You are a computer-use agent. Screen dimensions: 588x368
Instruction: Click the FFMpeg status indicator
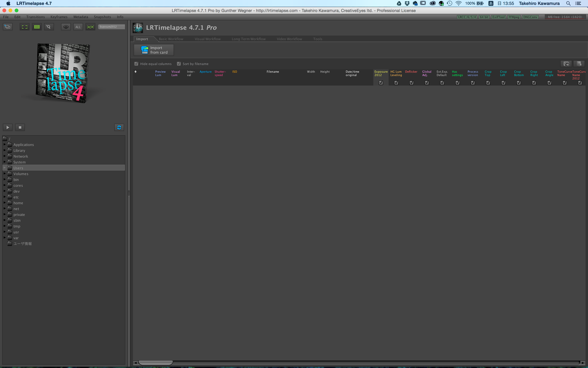514,17
